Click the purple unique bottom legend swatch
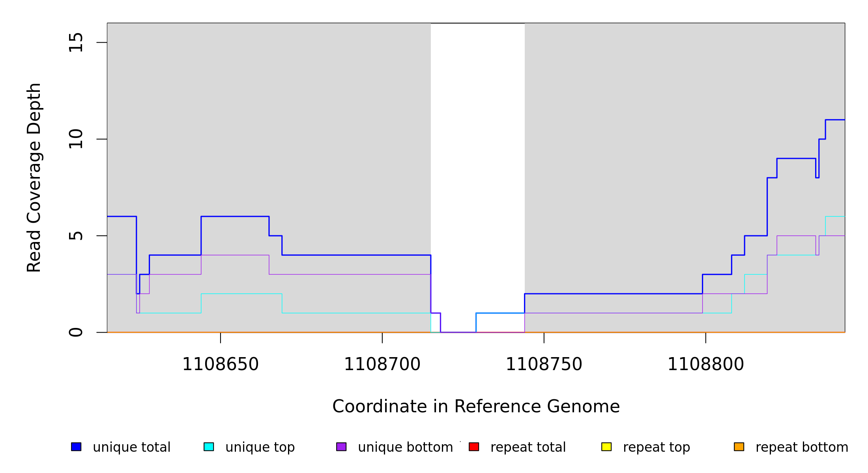868x473 pixels. [x=341, y=447]
